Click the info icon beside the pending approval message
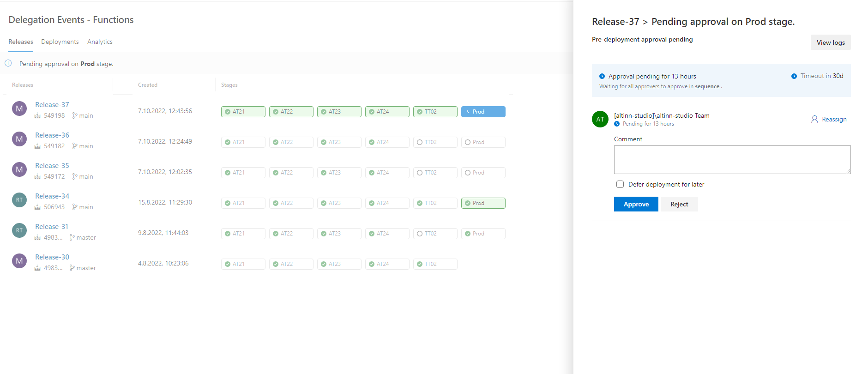The width and height of the screenshot is (868, 374). 8,63
